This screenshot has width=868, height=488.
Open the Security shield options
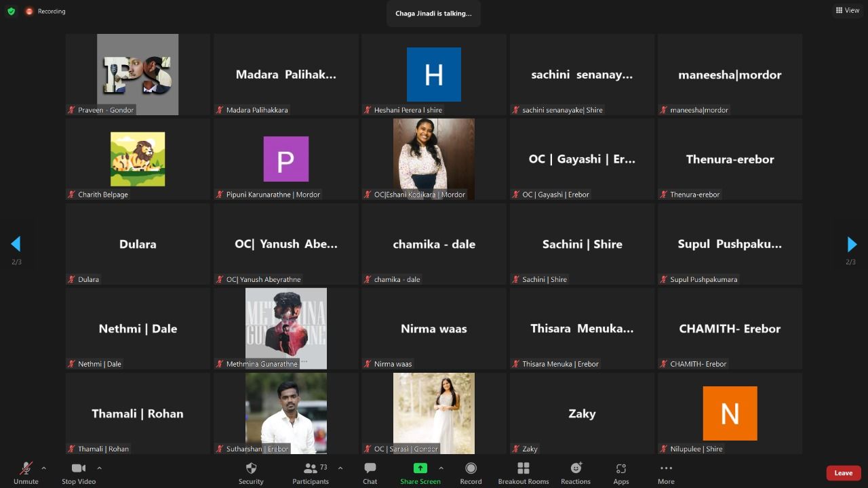point(250,472)
